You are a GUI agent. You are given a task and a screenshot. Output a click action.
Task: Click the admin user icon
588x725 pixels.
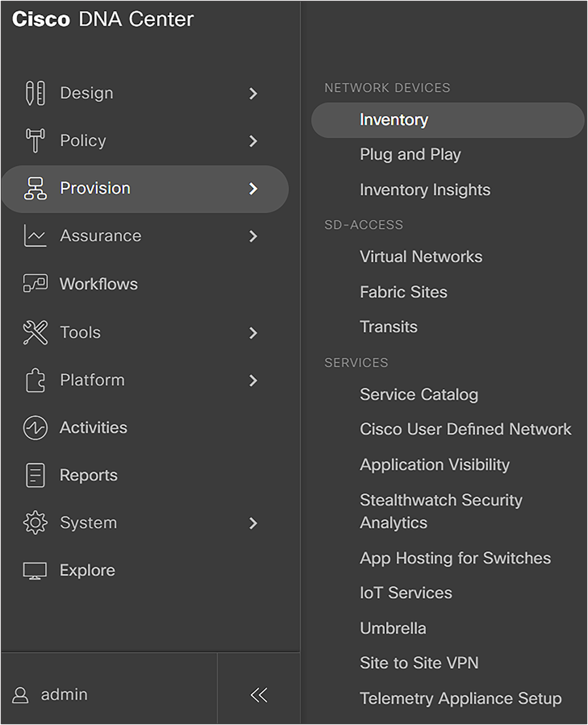pyautogui.click(x=20, y=695)
